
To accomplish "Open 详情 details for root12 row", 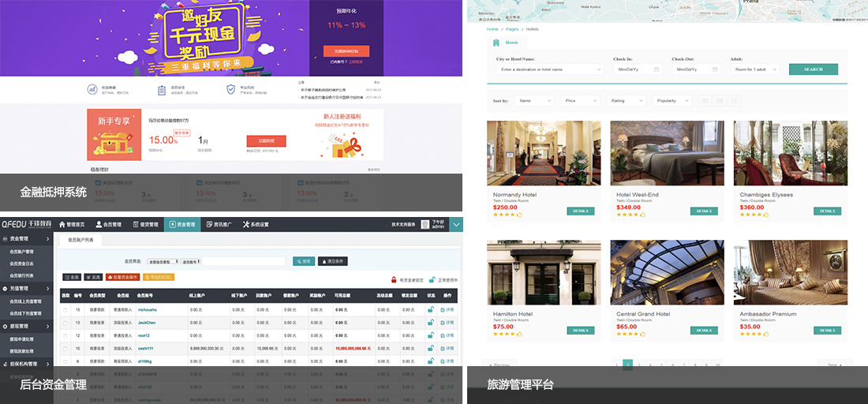I will coord(447,336).
